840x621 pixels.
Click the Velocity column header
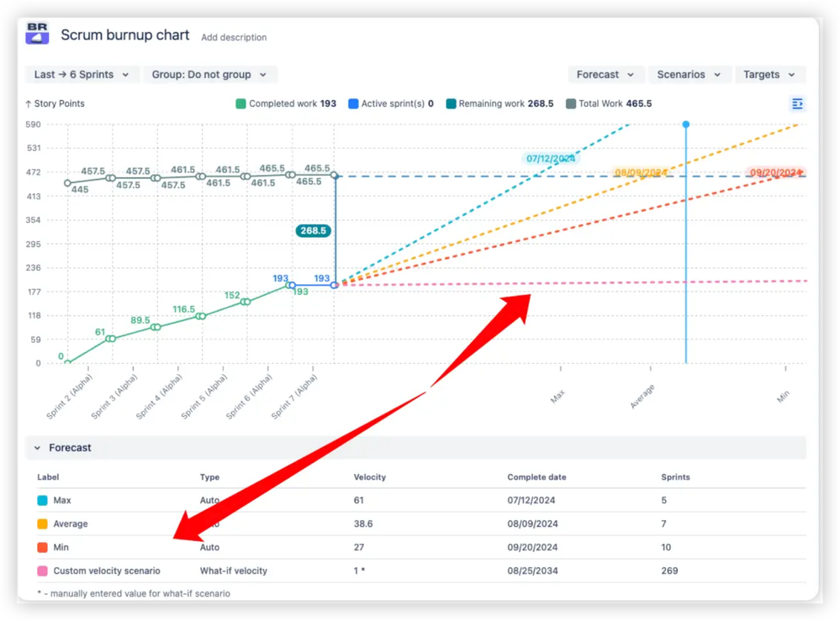click(370, 477)
